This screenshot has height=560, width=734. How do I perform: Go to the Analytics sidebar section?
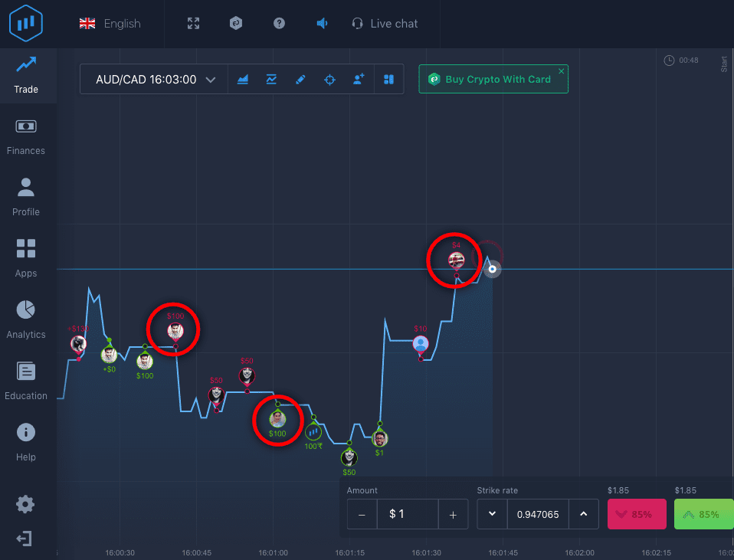[26, 319]
